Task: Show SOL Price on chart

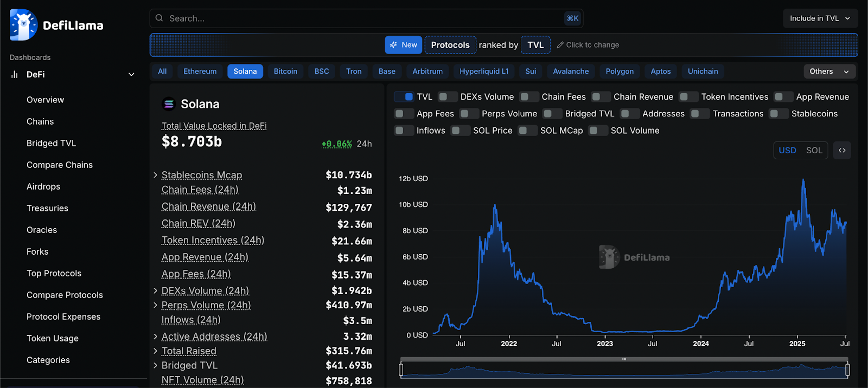Action: pyautogui.click(x=461, y=131)
